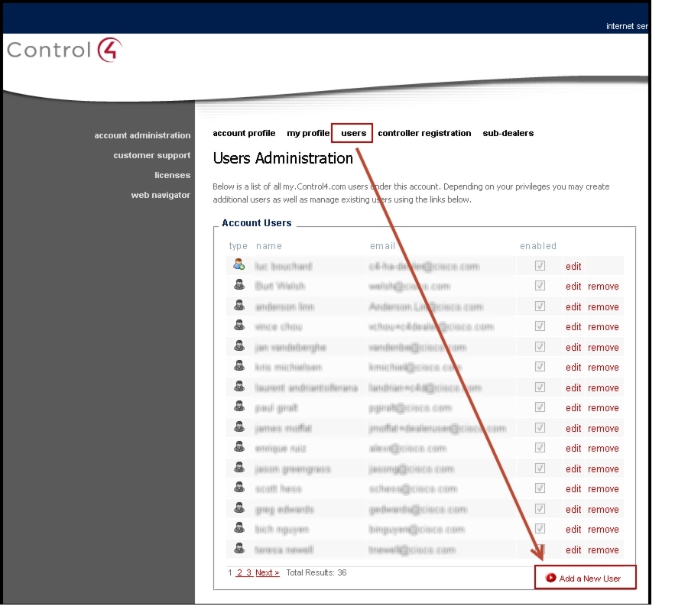Go to page 3 of results
The image size is (688, 616).
(x=248, y=572)
